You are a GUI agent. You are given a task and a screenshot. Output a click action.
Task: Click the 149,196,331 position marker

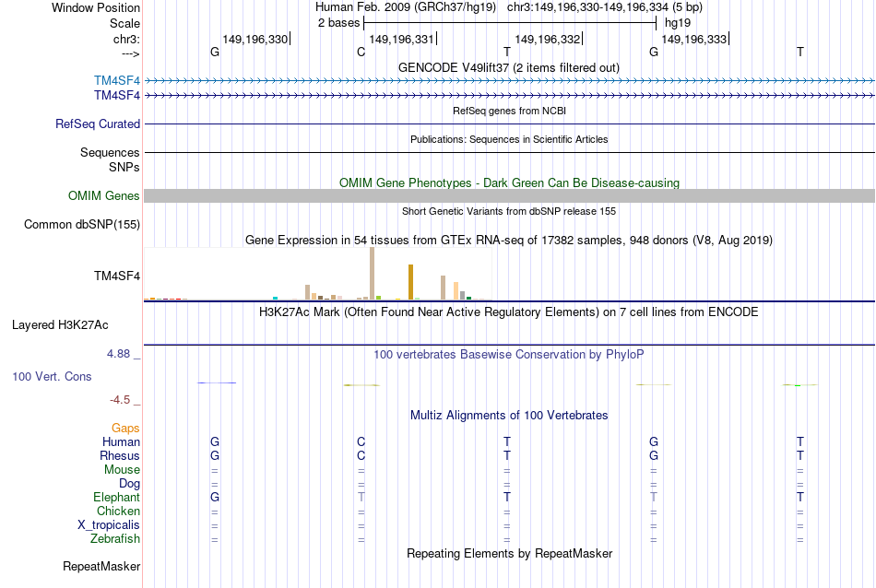(402, 39)
